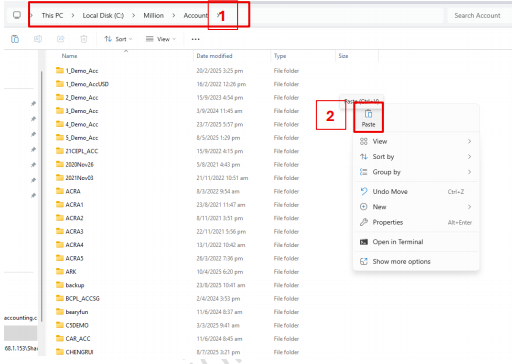Select the 21CEPL_ACC folder
512x364 pixels.
82,151
